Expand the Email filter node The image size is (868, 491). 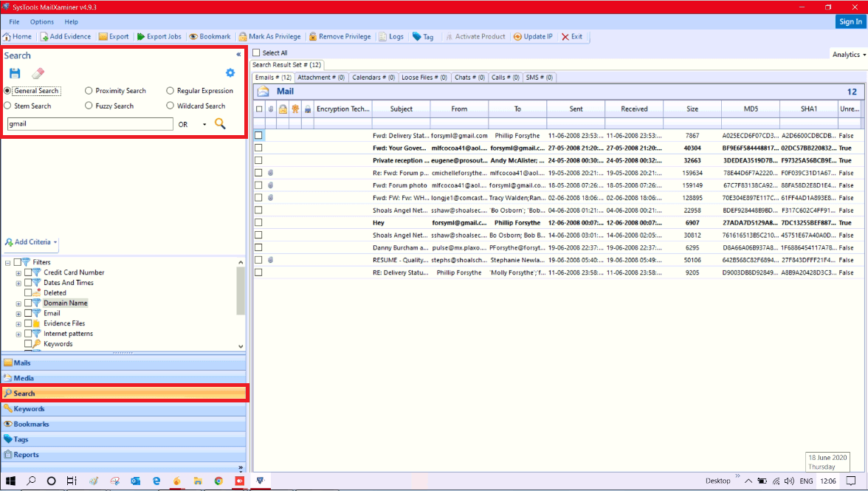(18, 314)
